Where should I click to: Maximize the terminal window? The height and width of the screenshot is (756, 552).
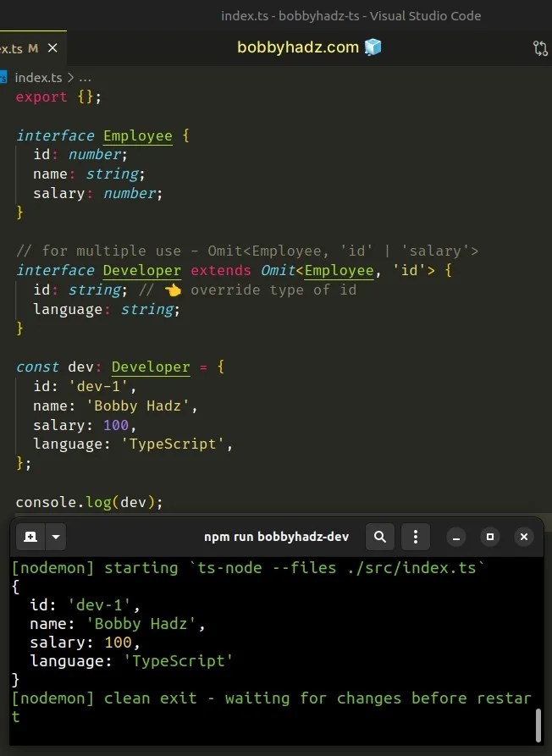pyautogui.click(x=490, y=537)
